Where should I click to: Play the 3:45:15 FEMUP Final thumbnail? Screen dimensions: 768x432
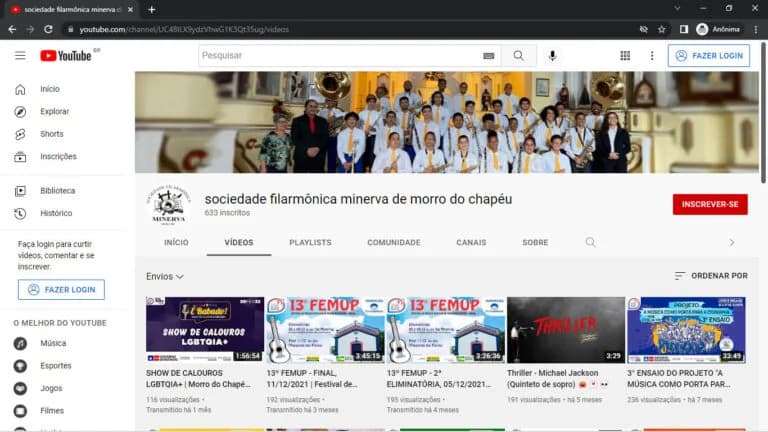325,330
